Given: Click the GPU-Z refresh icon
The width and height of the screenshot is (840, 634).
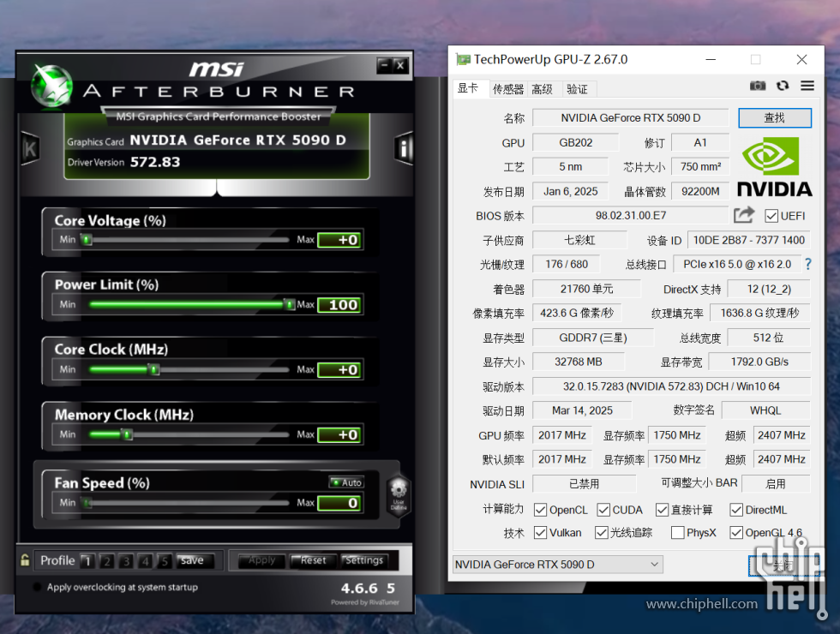Looking at the screenshot, I should (x=783, y=86).
